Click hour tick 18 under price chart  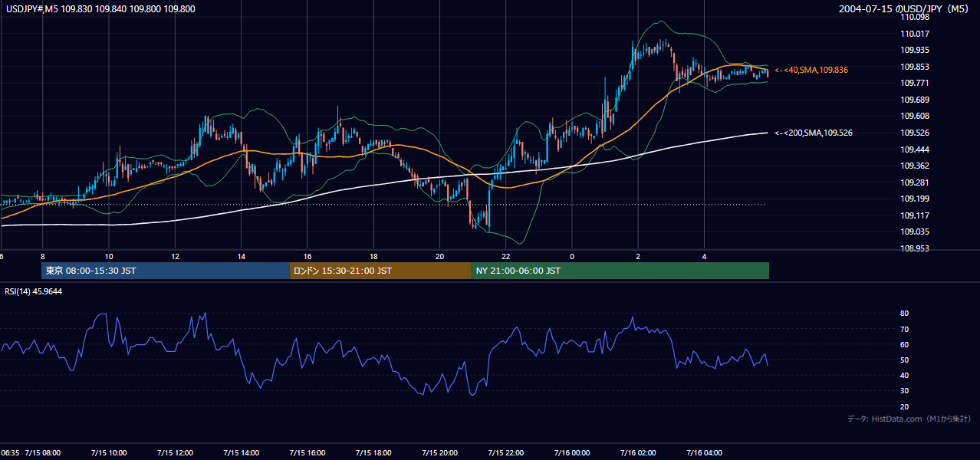coord(374,256)
